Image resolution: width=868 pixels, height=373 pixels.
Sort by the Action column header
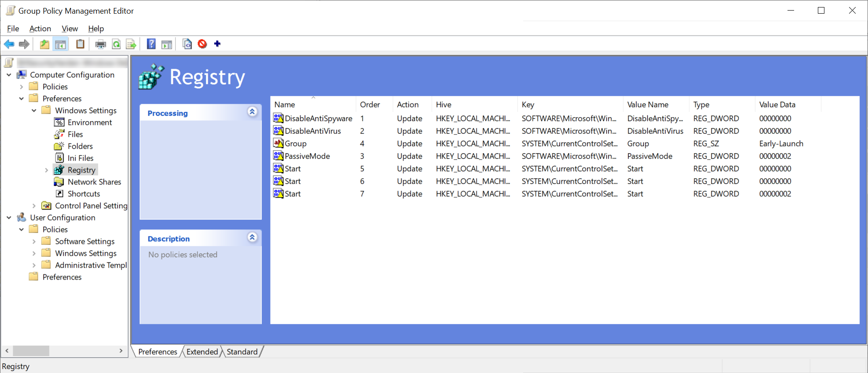pos(413,104)
